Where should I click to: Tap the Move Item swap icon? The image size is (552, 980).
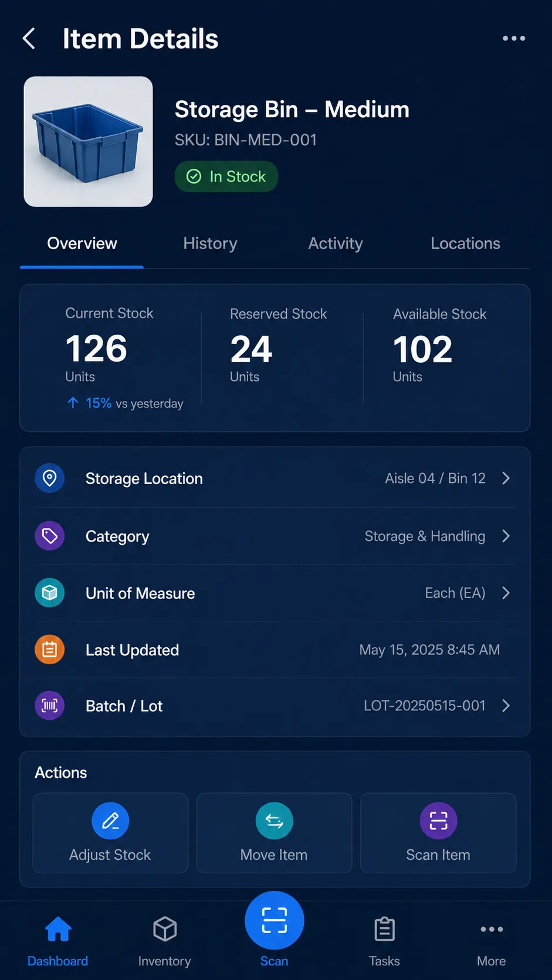coord(274,821)
